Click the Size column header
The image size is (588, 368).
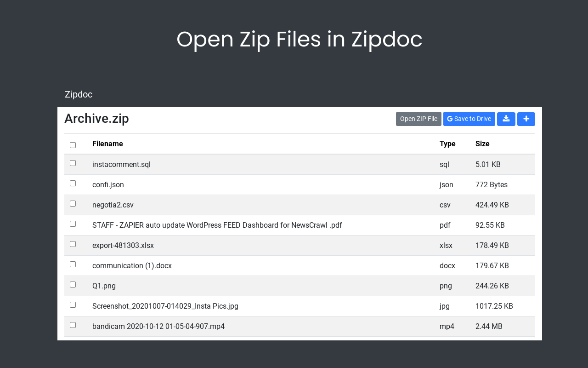coord(482,144)
